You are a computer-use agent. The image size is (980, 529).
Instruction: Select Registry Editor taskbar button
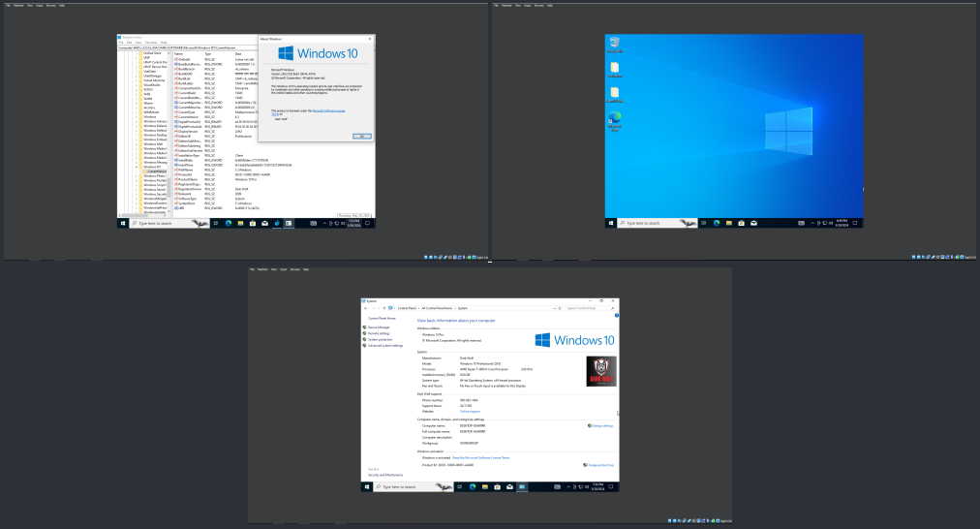(277, 223)
